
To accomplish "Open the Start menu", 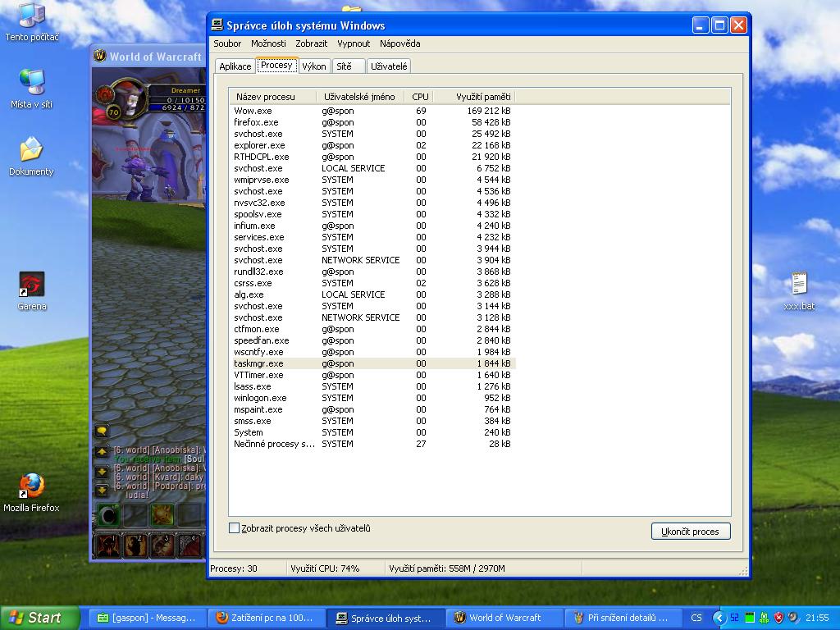I will coord(39,618).
